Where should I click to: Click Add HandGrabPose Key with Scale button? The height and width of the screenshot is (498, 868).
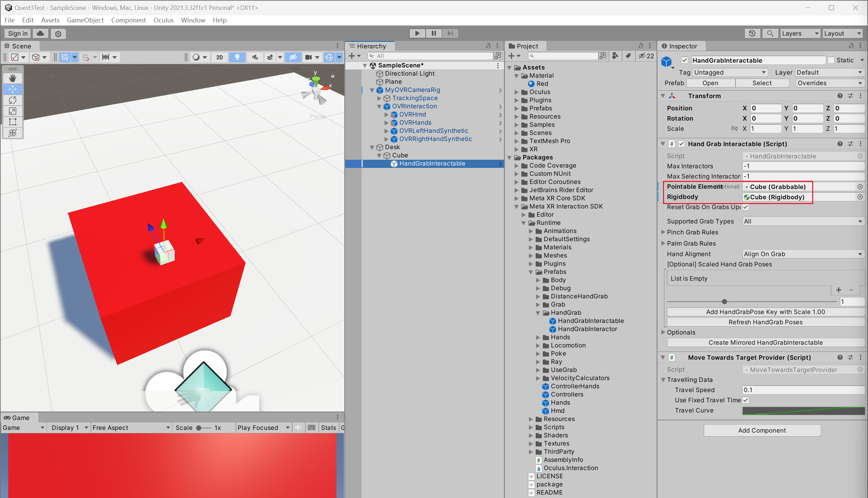(764, 312)
